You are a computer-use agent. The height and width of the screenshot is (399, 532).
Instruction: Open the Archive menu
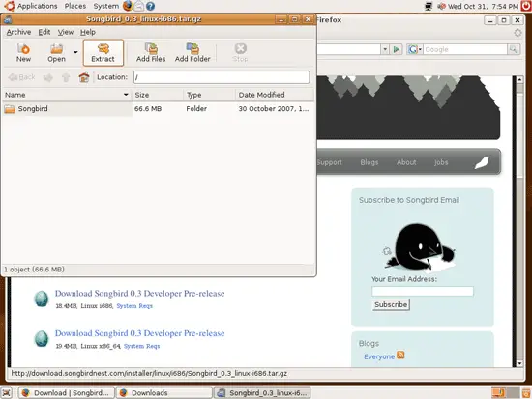click(18, 32)
